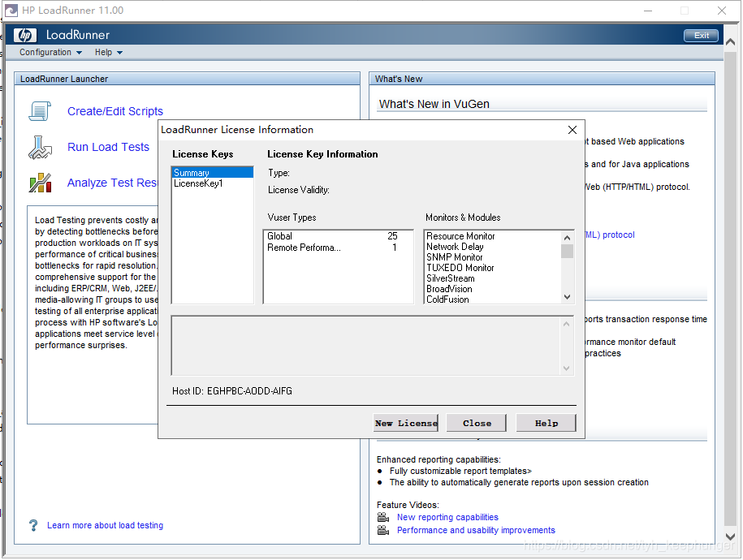Click the New License button
The width and height of the screenshot is (743, 560).
(x=406, y=423)
